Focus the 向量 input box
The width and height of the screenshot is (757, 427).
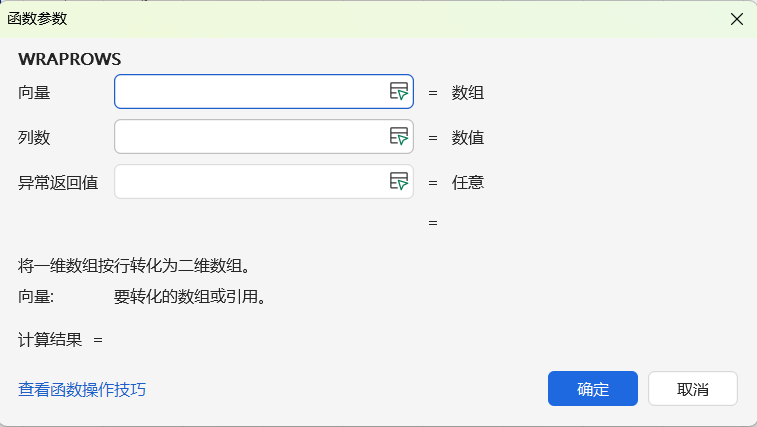point(250,92)
